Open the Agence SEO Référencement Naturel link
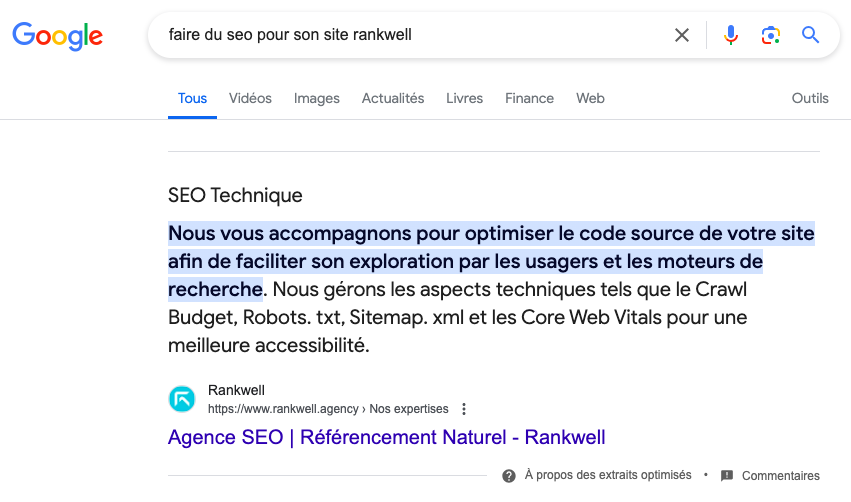This screenshot has width=851, height=502. pos(386,437)
